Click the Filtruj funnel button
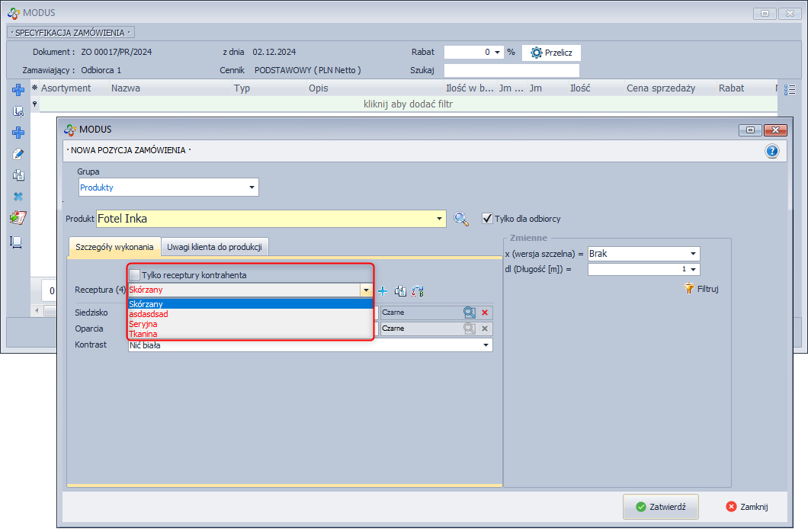The height and width of the screenshot is (532, 808). (701, 289)
